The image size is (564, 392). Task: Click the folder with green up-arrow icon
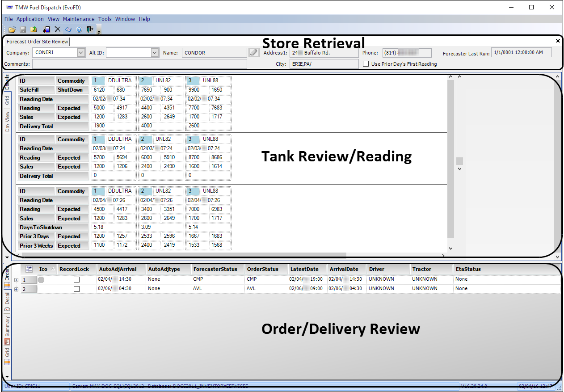(x=33, y=30)
